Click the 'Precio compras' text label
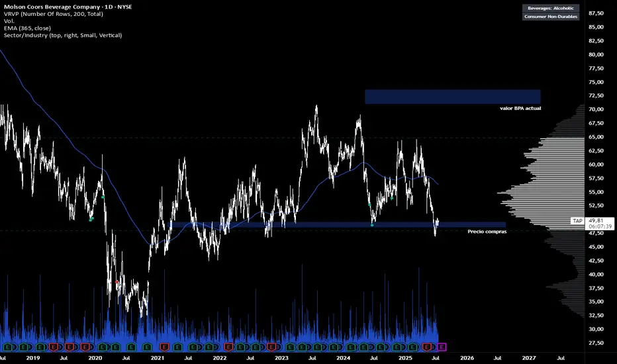 (487, 232)
